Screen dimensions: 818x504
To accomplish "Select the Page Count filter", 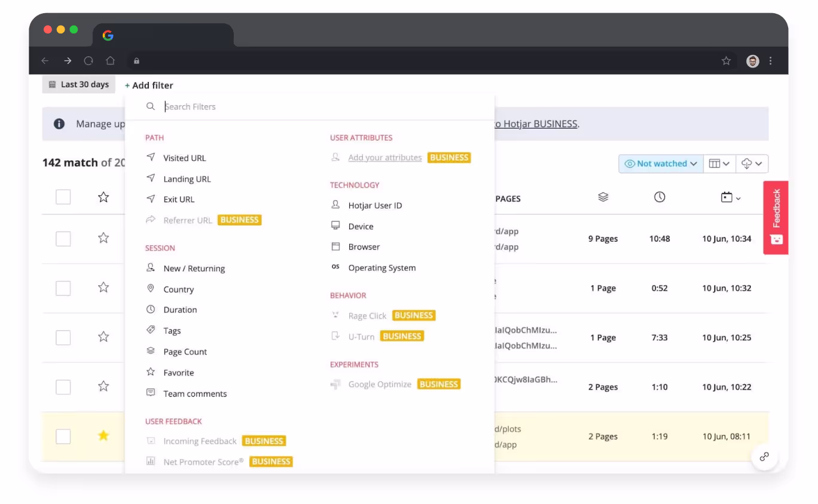I will 185,352.
